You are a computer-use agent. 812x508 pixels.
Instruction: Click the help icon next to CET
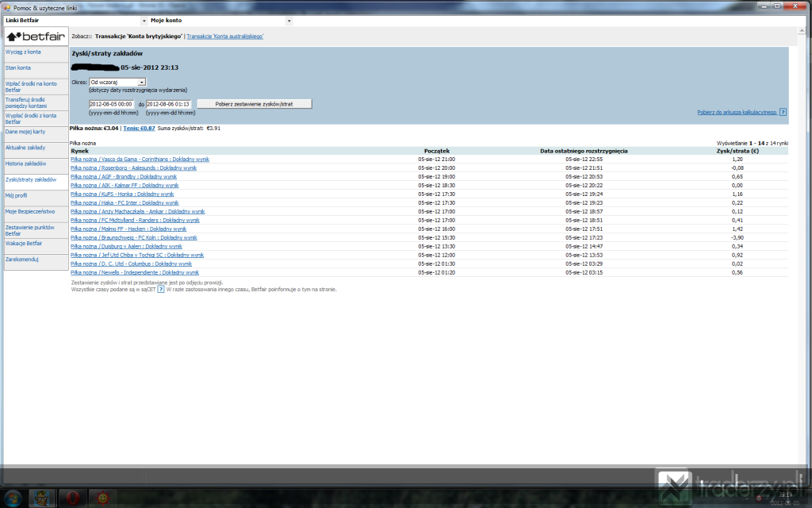coord(161,289)
